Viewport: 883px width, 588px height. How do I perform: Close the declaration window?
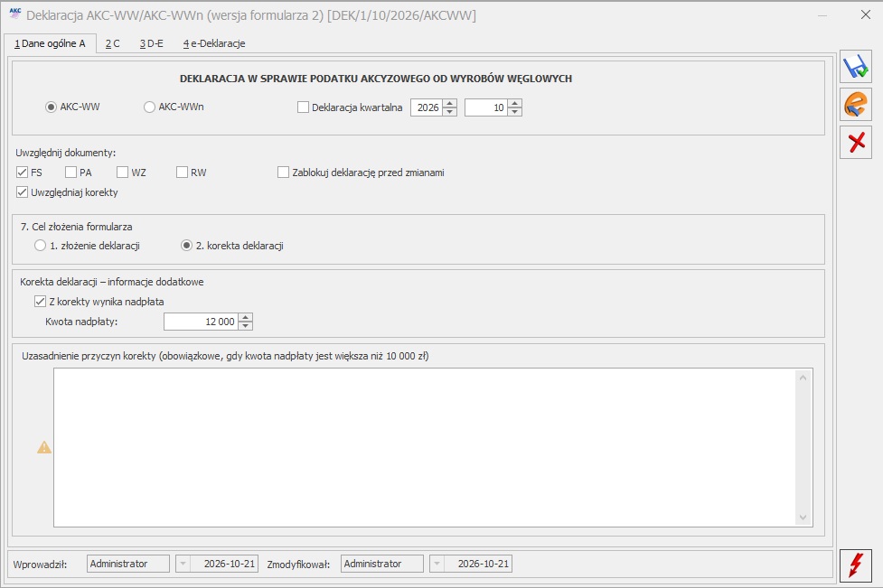(866, 14)
